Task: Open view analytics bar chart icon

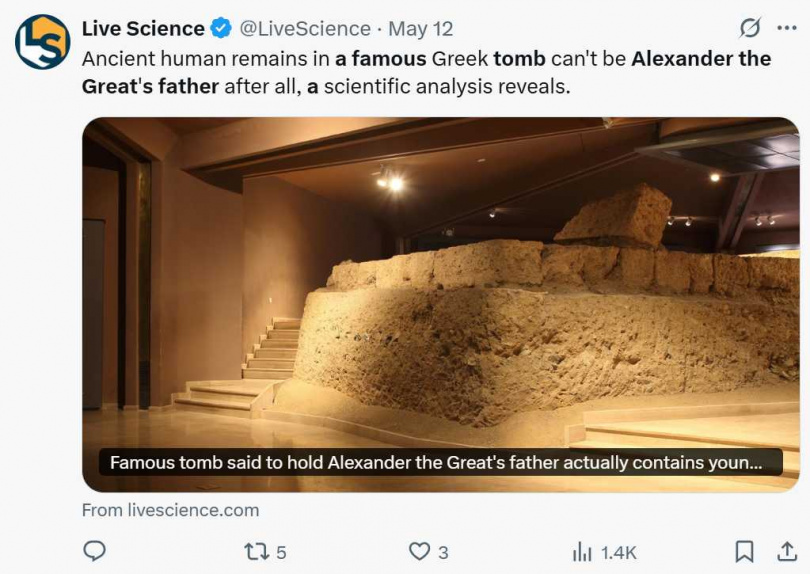Action: point(582,551)
